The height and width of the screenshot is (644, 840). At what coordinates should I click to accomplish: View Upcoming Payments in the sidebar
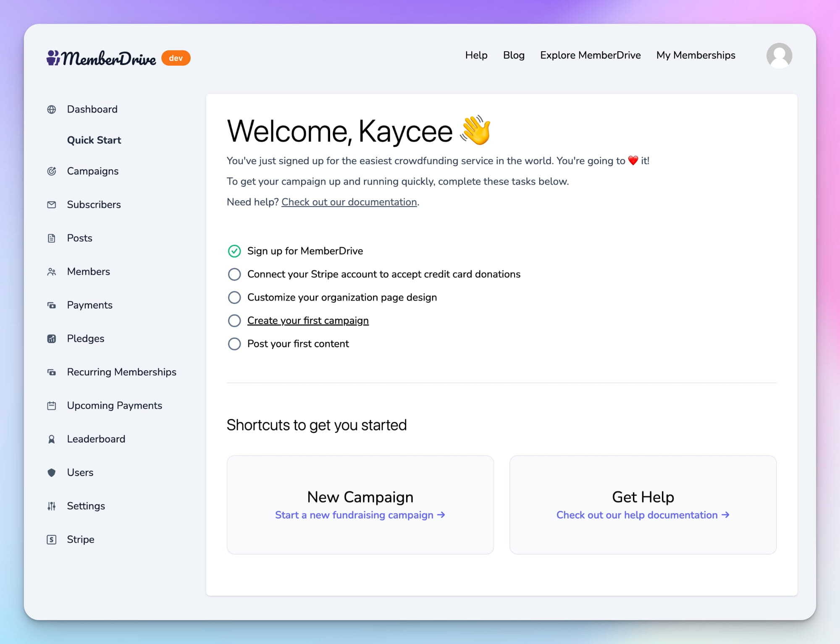coord(115,406)
